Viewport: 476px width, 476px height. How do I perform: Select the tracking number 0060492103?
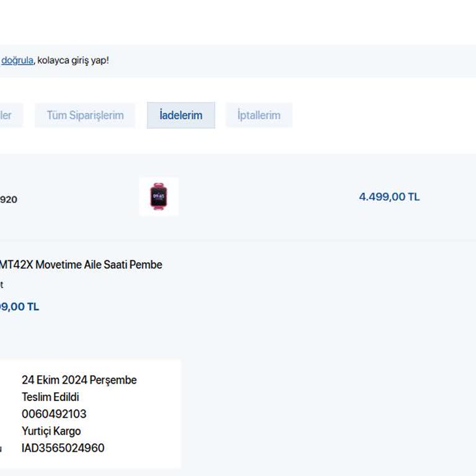(x=54, y=414)
